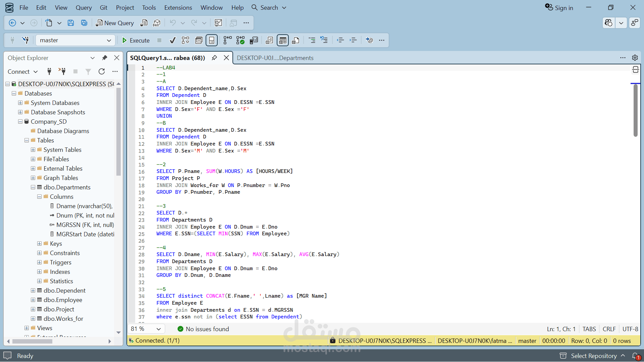Click the Execute query button
The height and width of the screenshot is (362, 644).
[136, 40]
